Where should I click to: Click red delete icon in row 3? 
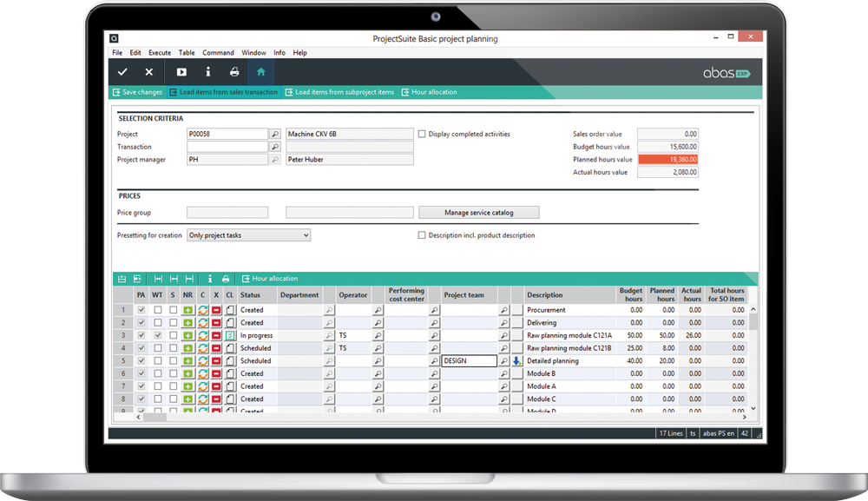coord(216,335)
